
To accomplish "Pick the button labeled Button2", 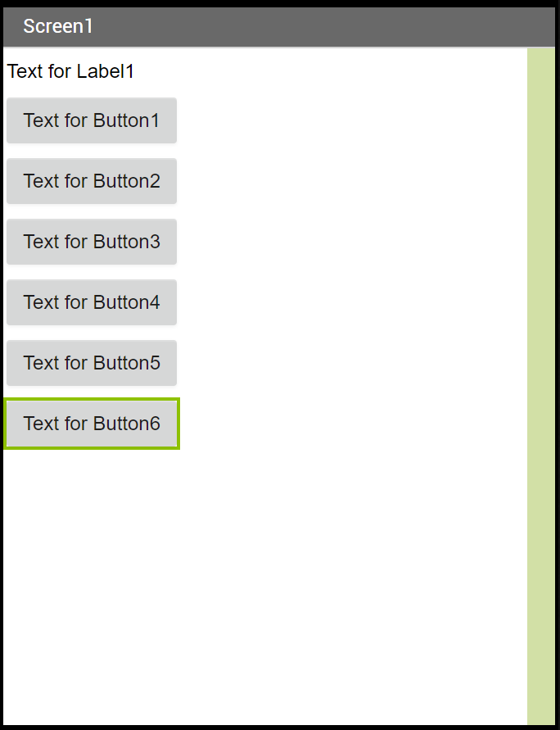I will point(92,181).
